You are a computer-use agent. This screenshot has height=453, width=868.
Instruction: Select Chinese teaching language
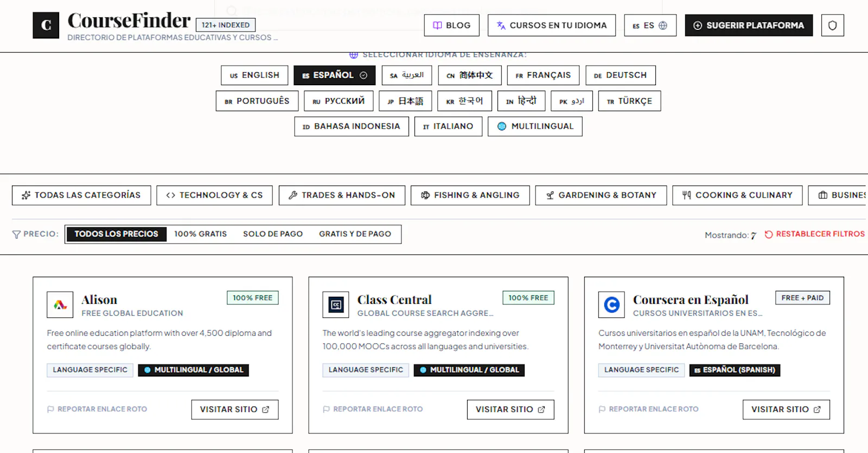[x=469, y=75]
